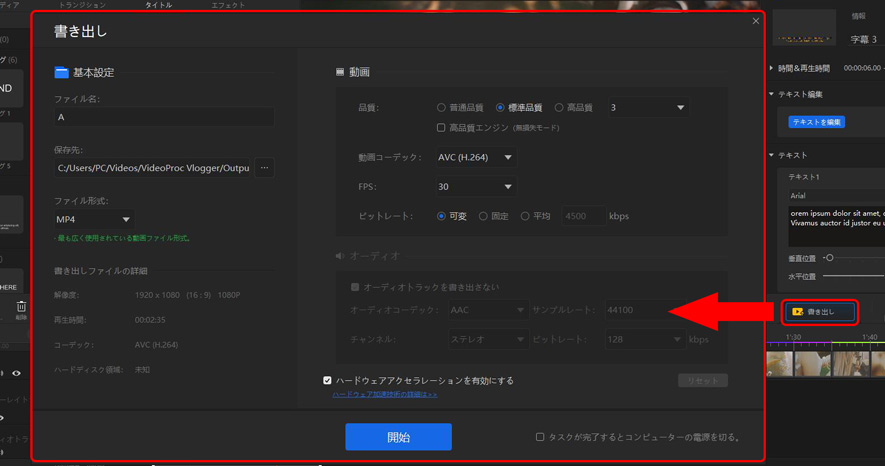Click the リセット button

(703, 381)
